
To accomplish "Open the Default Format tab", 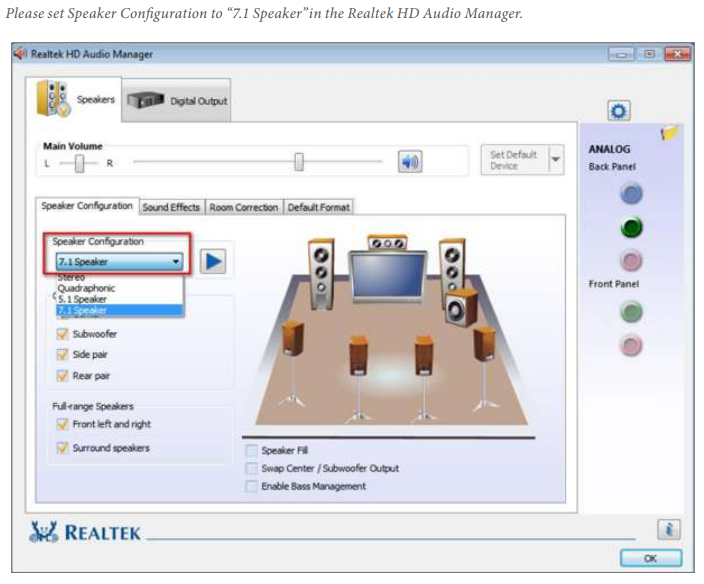I will pyautogui.click(x=319, y=207).
